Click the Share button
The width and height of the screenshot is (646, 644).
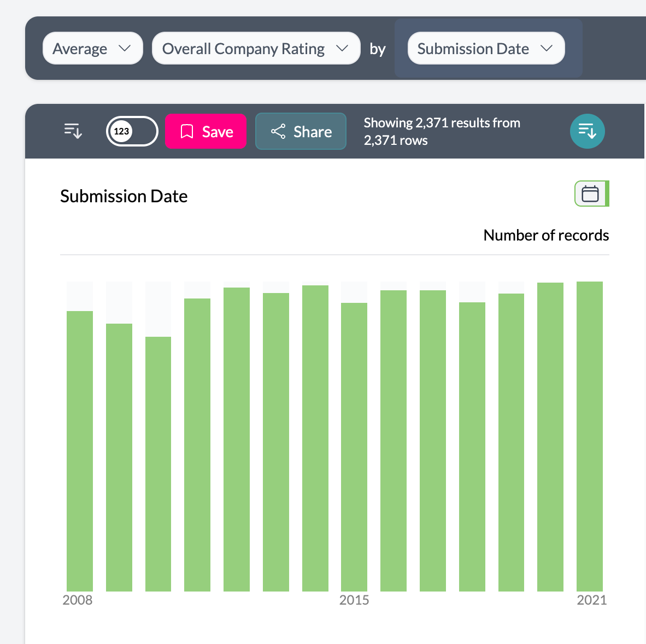pyautogui.click(x=301, y=131)
